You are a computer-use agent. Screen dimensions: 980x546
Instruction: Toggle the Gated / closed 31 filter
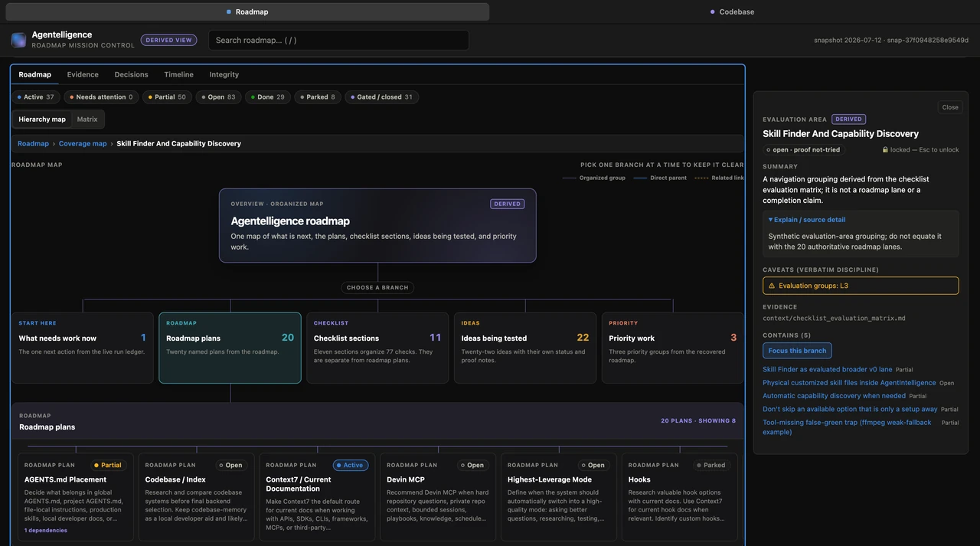click(382, 97)
